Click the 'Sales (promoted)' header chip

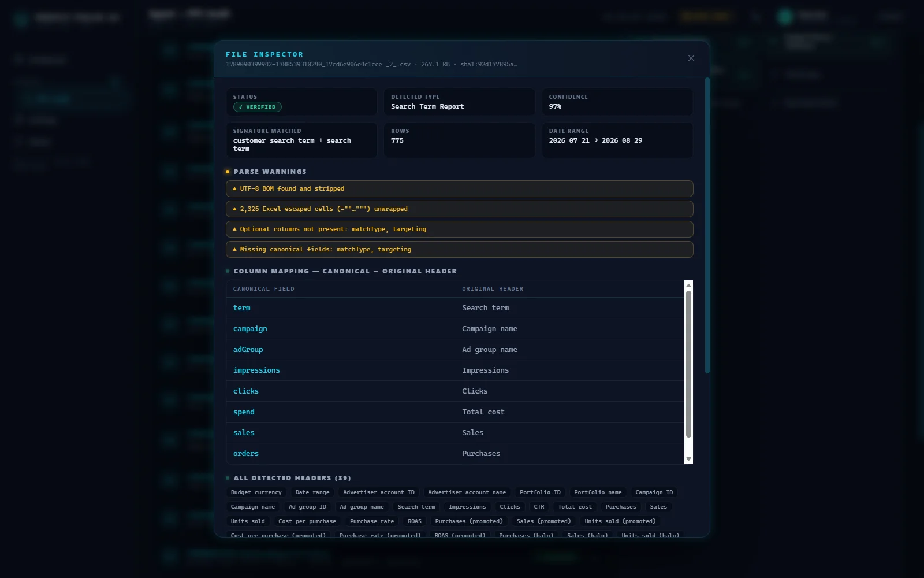click(544, 521)
